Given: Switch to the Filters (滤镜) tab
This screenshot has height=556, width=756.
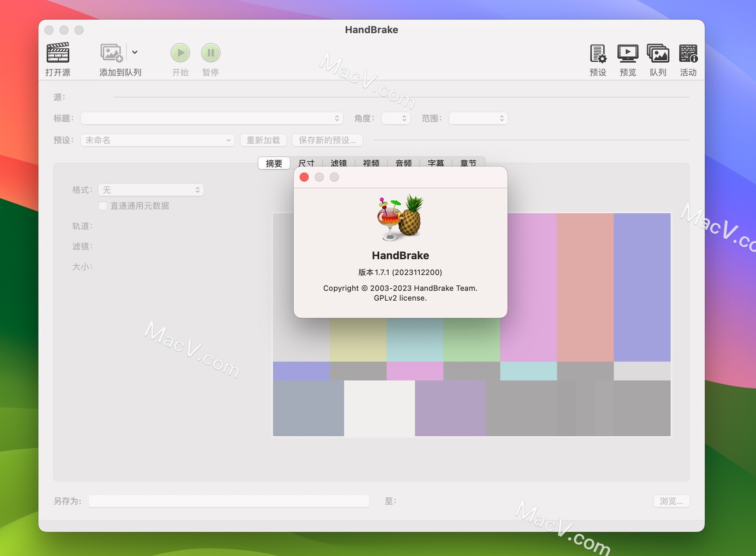Looking at the screenshot, I should click(x=339, y=163).
